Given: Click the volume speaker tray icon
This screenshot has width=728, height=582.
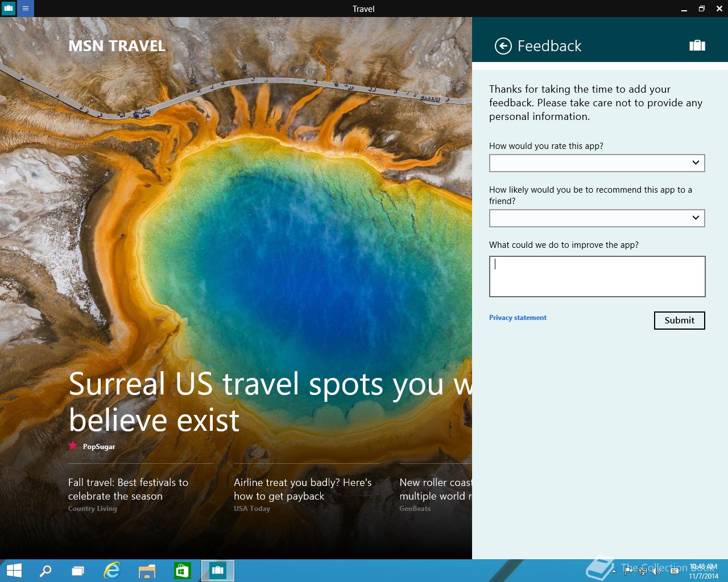Looking at the screenshot, I should click(x=656, y=571).
